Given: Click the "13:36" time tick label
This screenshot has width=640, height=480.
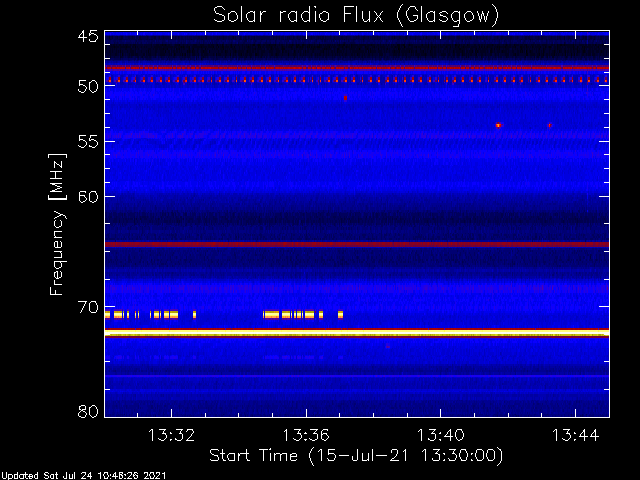Looking at the screenshot, I should coord(306,435).
